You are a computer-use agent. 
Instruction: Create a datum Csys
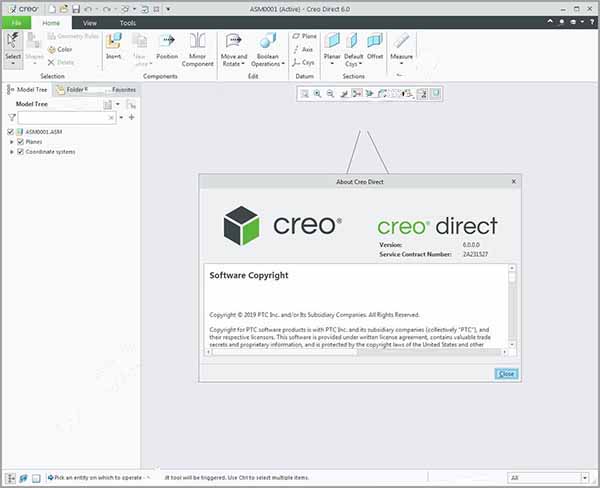tap(303, 62)
